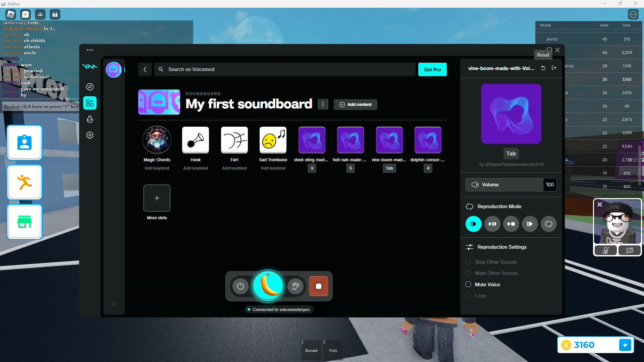Open Roblox emotes running figure button
The width and height of the screenshot is (644, 362).
click(24, 182)
